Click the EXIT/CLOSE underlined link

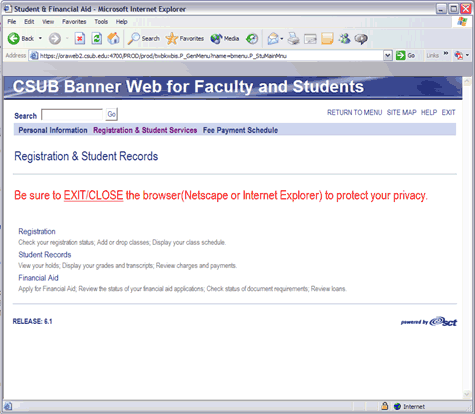[93, 195]
